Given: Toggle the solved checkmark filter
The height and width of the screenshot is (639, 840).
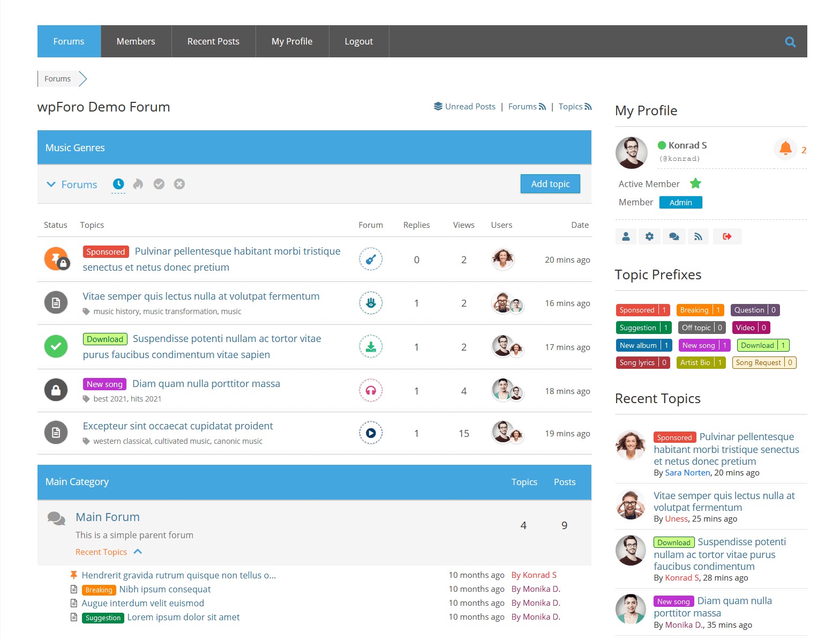Looking at the screenshot, I should point(159,184).
